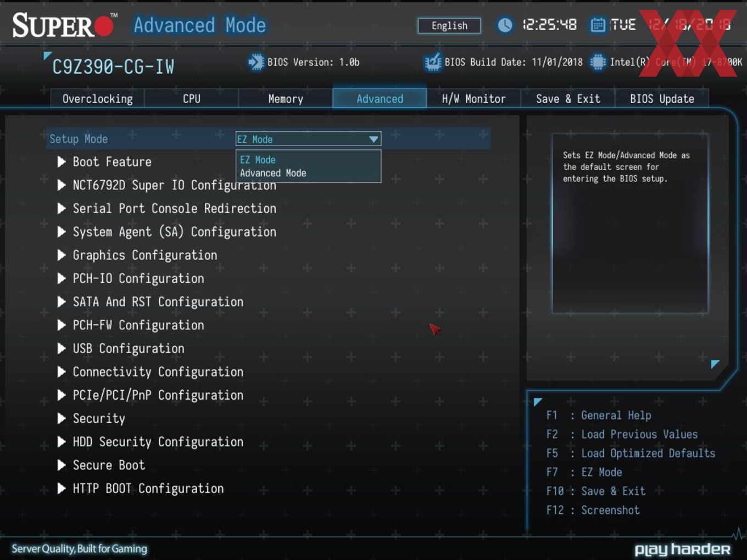Screen dimensions: 747x560
Task: Click the 12:25:48 system time
Action: click(549, 25)
